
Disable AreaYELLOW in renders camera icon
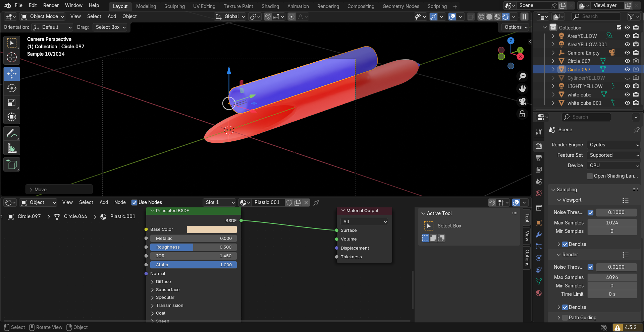[x=636, y=36]
